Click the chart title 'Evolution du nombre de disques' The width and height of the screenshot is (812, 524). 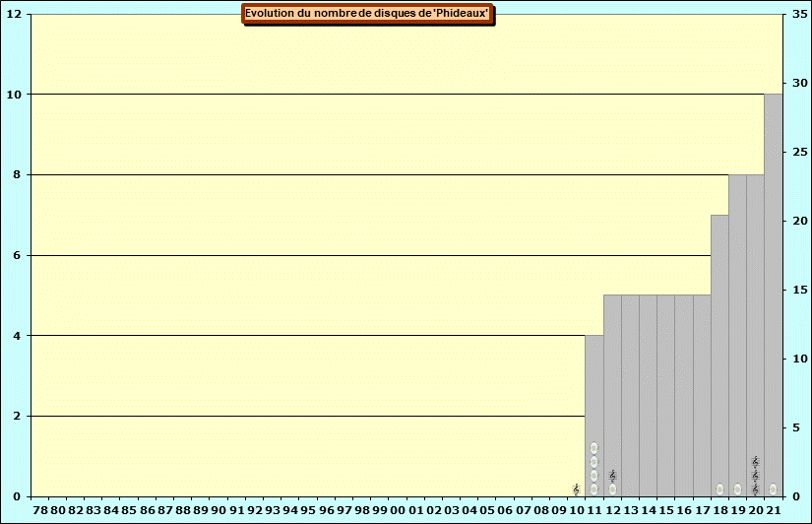coord(367,14)
